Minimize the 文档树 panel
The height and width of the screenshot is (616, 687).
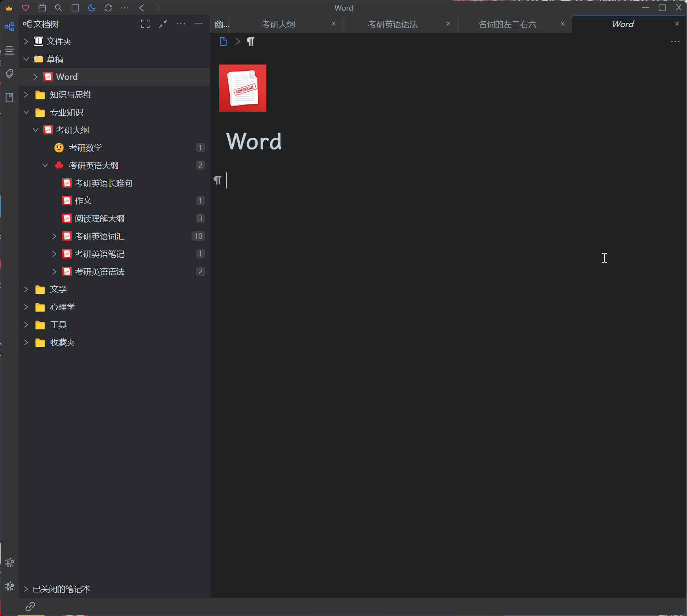[x=198, y=24]
